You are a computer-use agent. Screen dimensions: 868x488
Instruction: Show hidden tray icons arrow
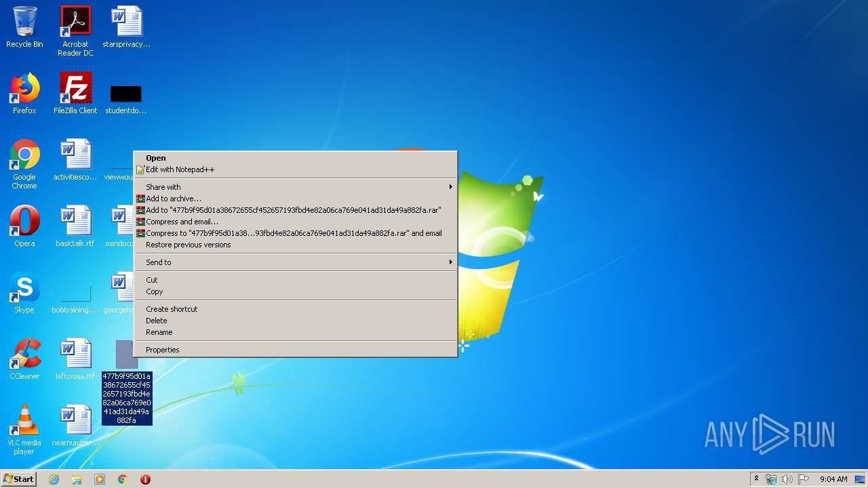(756, 479)
